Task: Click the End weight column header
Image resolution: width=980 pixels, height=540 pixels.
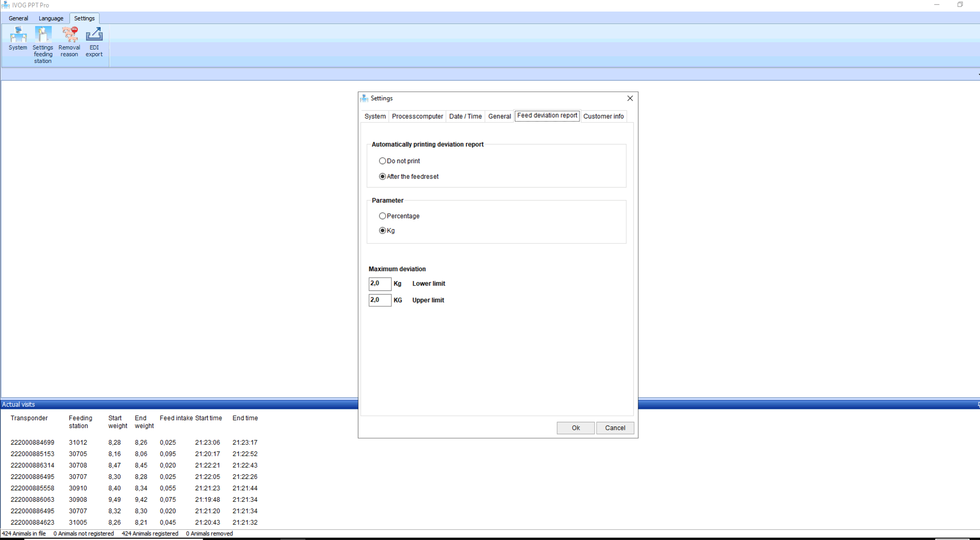Action: pos(144,422)
